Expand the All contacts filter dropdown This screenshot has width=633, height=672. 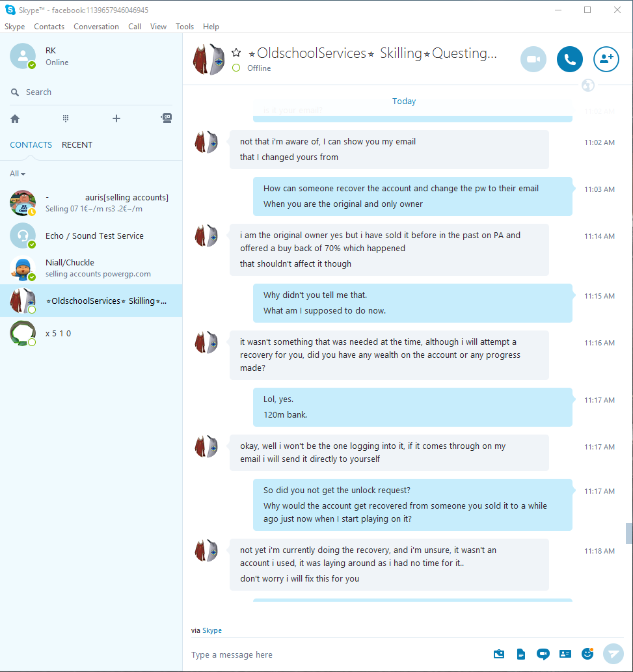(x=18, y=174)
